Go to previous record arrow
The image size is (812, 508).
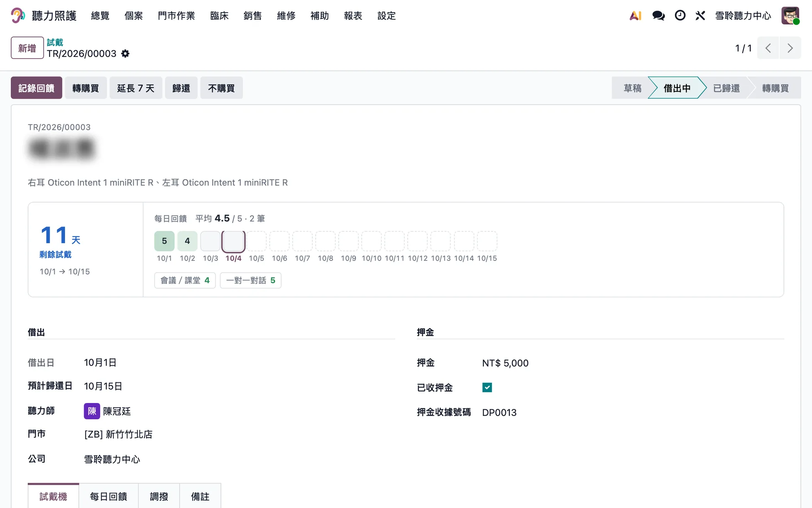(768, 48)
